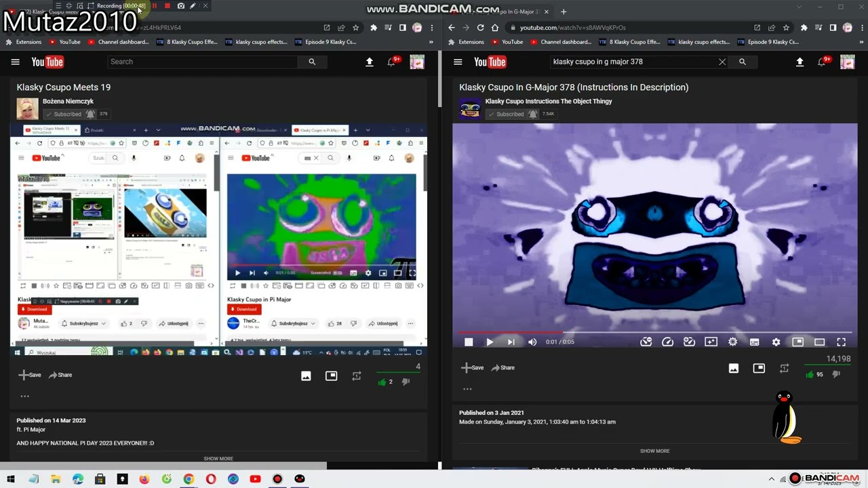Open a new tab in the right window
868x488 pixels.
point(564,12)
